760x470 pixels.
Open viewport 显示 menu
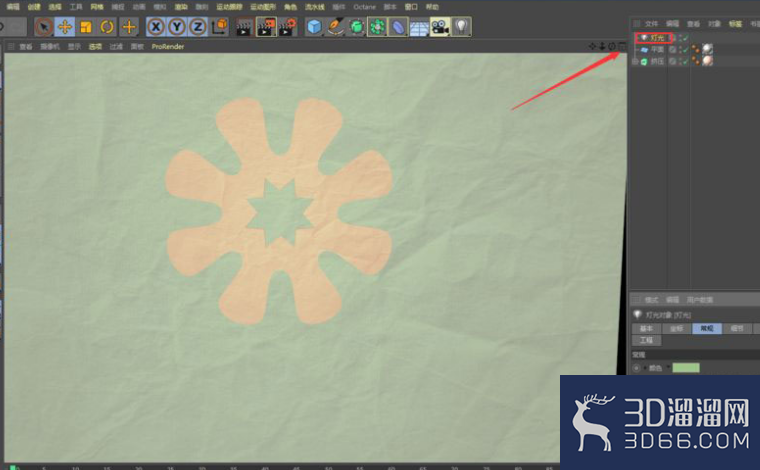click(x=74, y=47)
